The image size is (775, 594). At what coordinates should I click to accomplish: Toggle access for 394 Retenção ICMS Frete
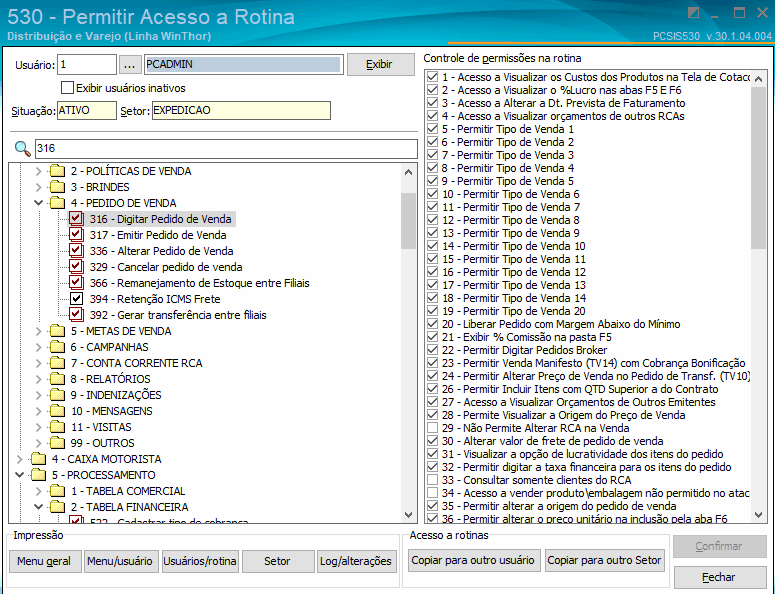(x=76, y=298)
